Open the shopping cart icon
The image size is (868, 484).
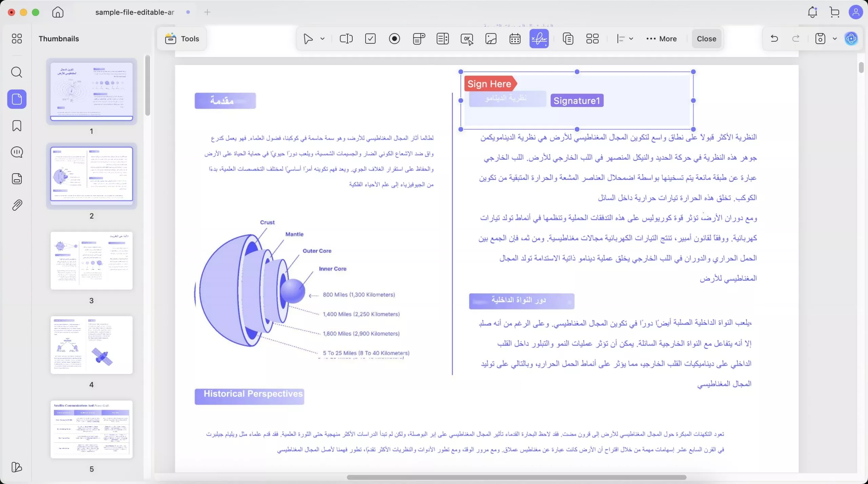click(834, 12)
